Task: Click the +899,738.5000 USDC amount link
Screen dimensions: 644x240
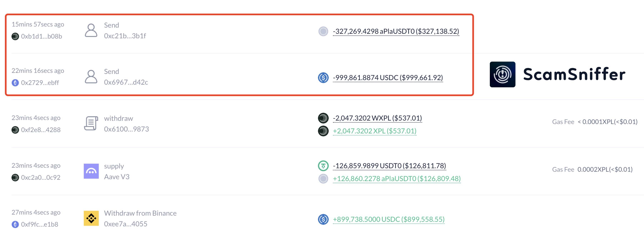Action: coord(388,219)
